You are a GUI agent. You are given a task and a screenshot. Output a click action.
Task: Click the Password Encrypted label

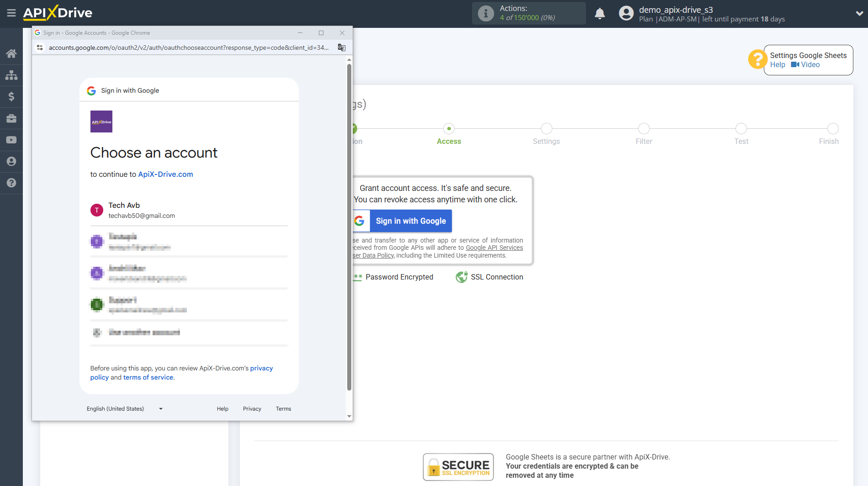tap(399, 277)
